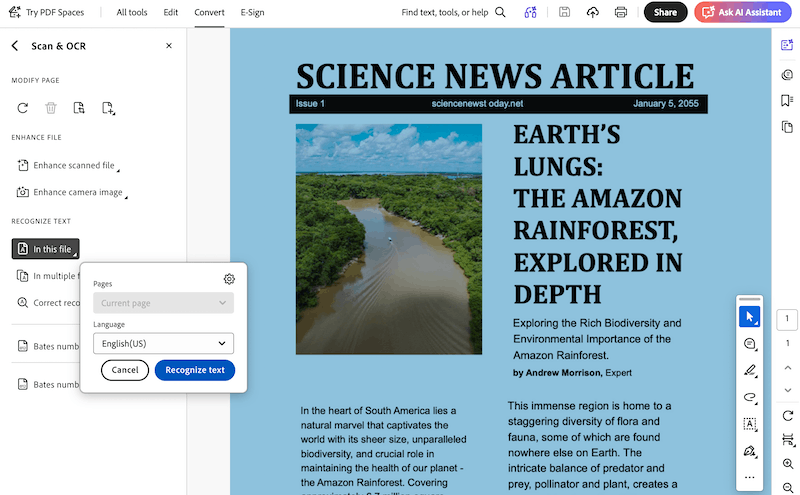Image resolution: width=800 pixels, height=495 pixels.
Task: Open the bookmarks panel icon
Action: 787,100
